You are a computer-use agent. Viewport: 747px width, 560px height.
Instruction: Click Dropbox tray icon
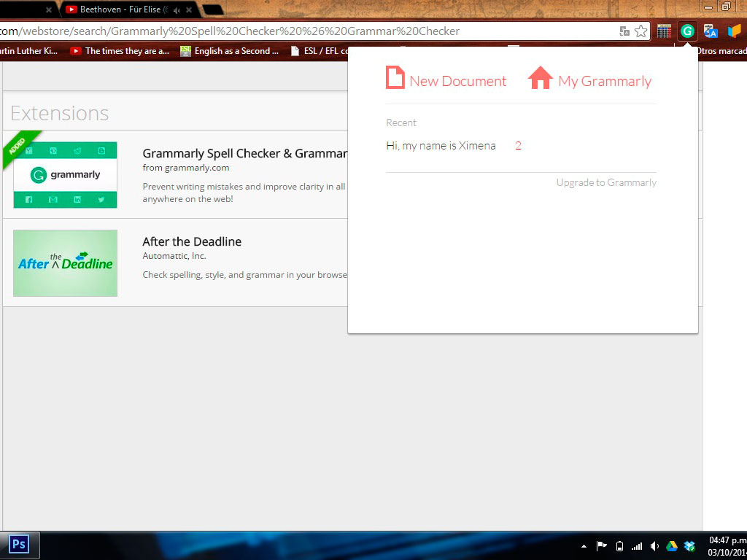coord(689,546)
